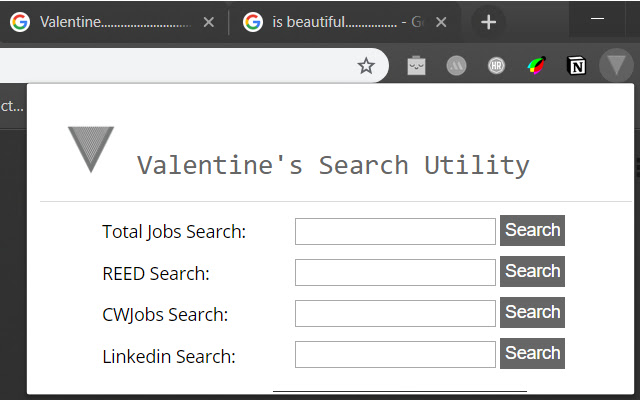Close the Valentine tab
Viewport: 640px width, 400px height.
point(209,22)
